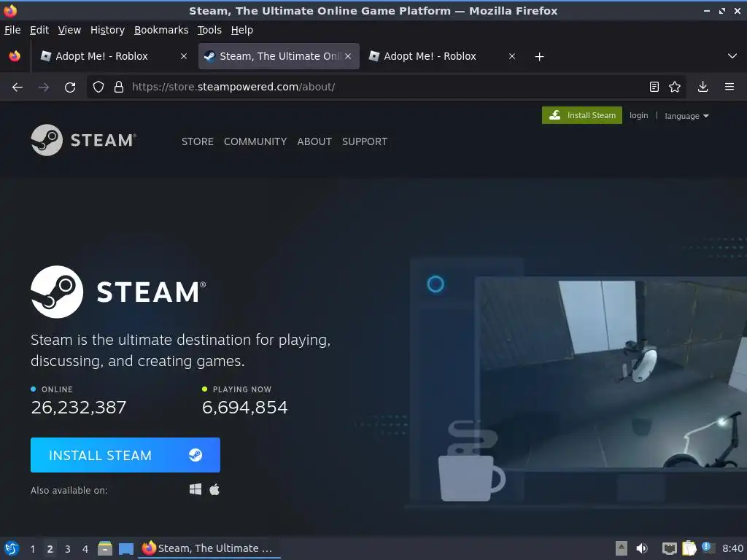Click the 8:40 clock in taskbar
This screenshot has width=747, height=560.
732,548
